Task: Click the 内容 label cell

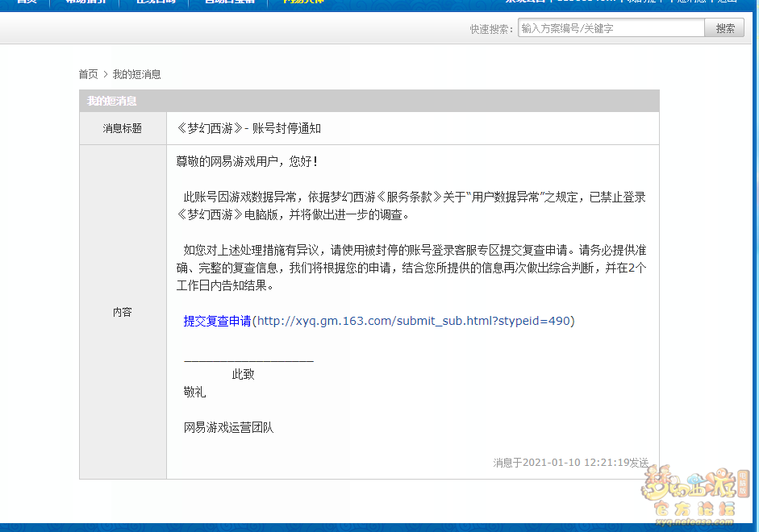Action: tap(123, 312)
